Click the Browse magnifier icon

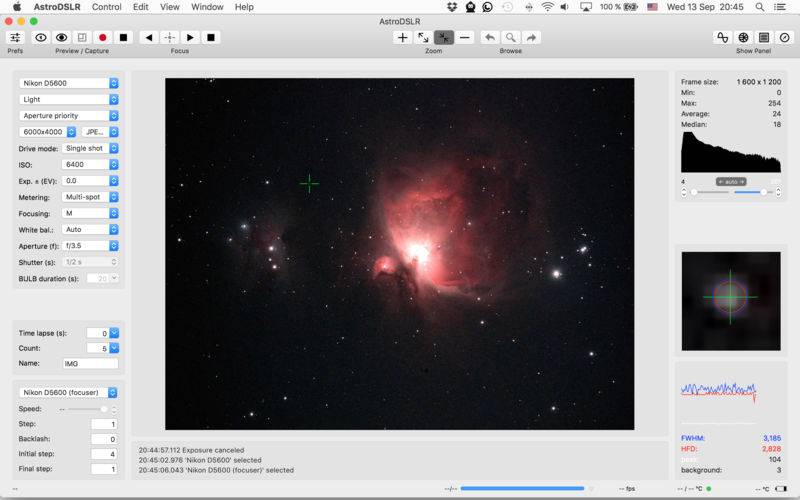[x=511, y=37]
